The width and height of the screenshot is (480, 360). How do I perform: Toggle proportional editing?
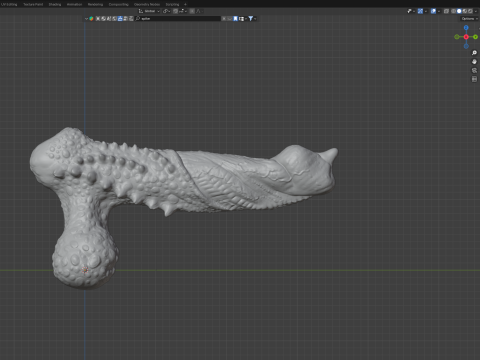tap(192, 11)
